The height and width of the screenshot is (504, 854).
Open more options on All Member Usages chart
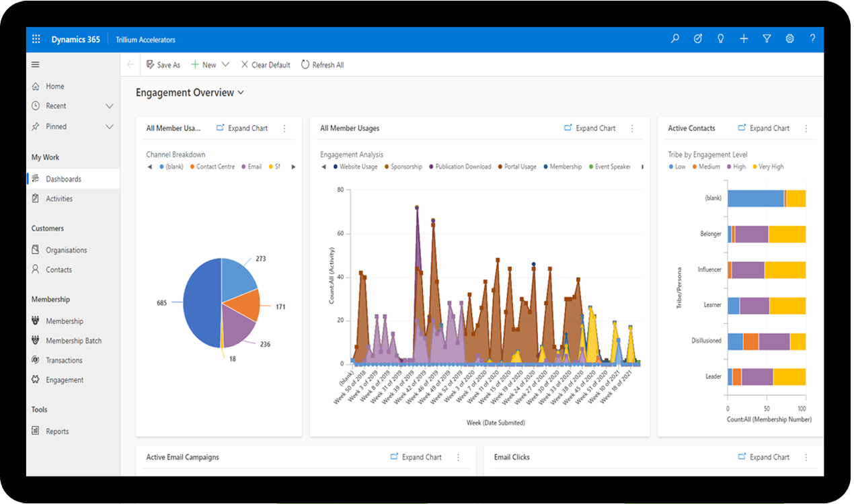tap(632, 128)
